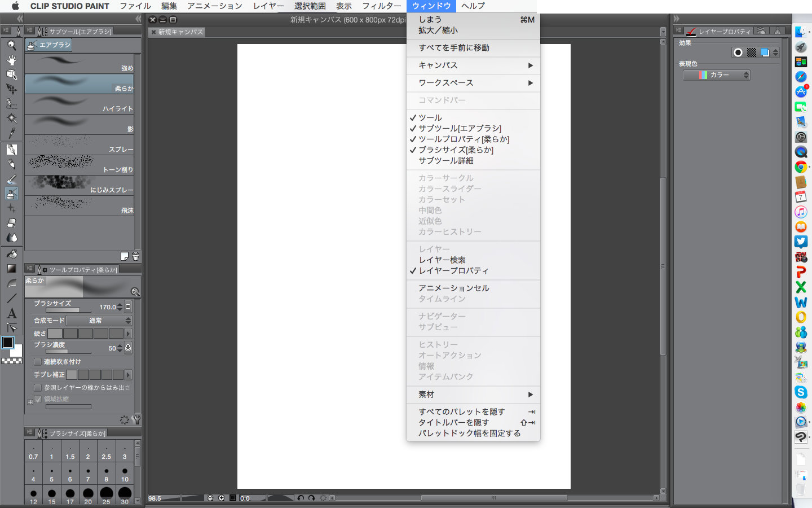Screen dimensions: 812x508
Task: Open the 表現色 カラー dropdown
Action: 716,75
